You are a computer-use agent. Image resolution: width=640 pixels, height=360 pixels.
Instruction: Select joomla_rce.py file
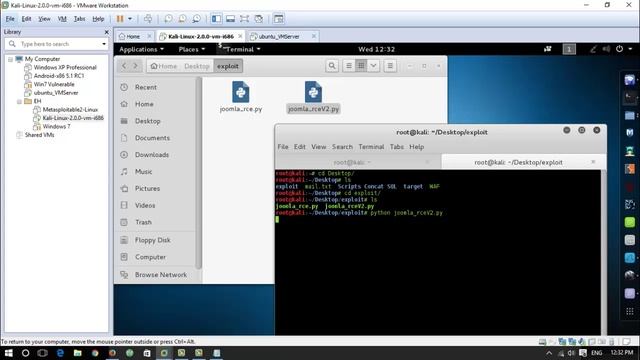241,97
